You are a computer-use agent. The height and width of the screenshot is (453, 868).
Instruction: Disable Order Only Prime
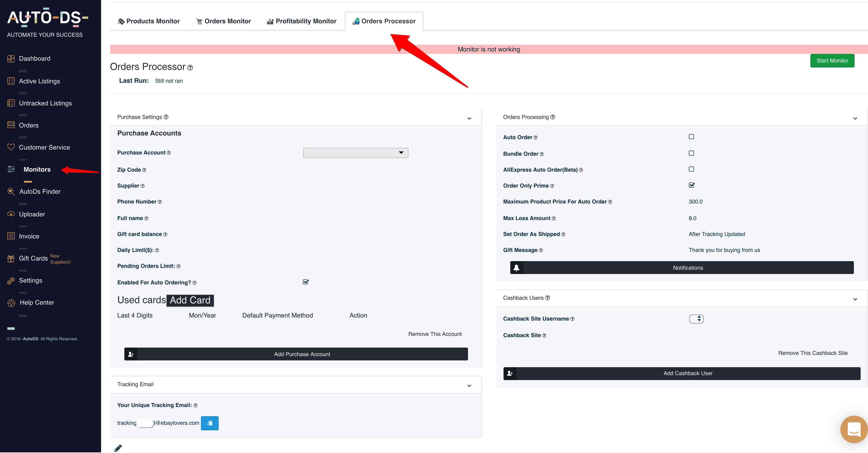coord(691,185)
